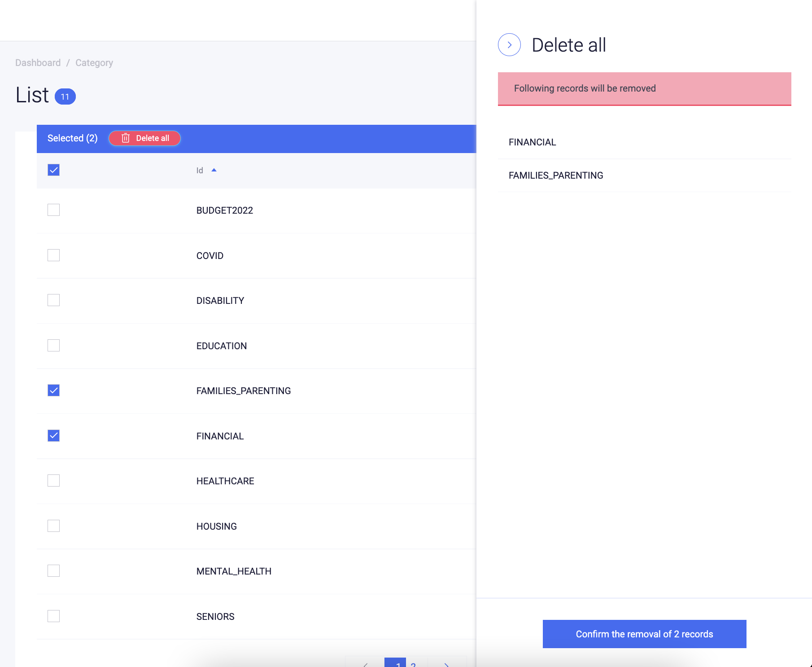Click the trash icon inside Delete all button
This screenshot has width=812, height=667.
[x=126, y=138]
